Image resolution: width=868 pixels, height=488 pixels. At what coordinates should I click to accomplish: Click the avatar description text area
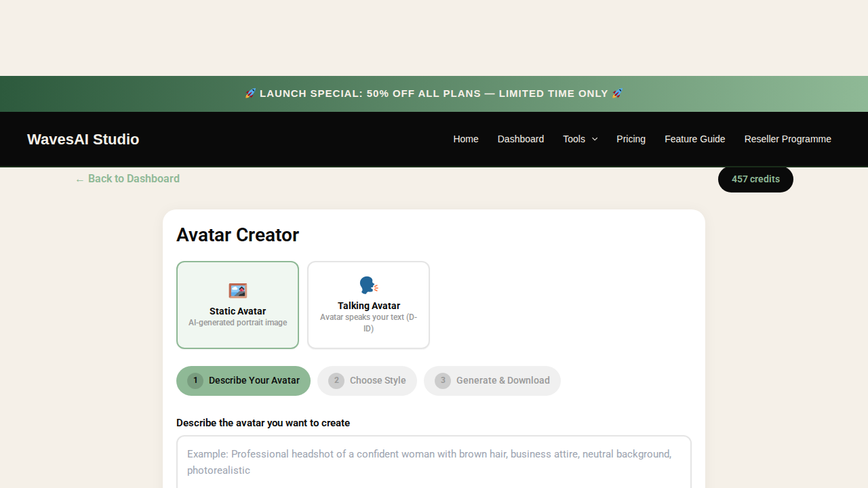[434, 462]
